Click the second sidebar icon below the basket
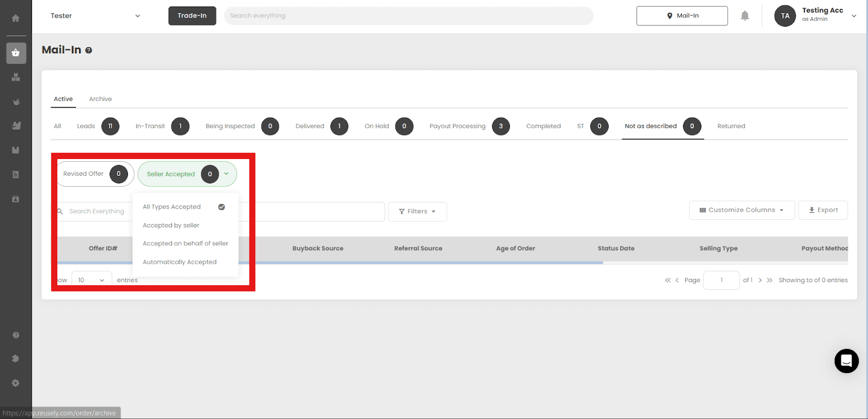The image size is (868, 419). [x=16, y=101]
